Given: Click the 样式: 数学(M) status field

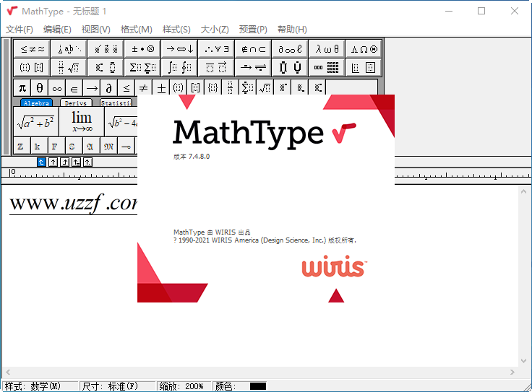Looking at the screenshot, I should click(40, 386).
